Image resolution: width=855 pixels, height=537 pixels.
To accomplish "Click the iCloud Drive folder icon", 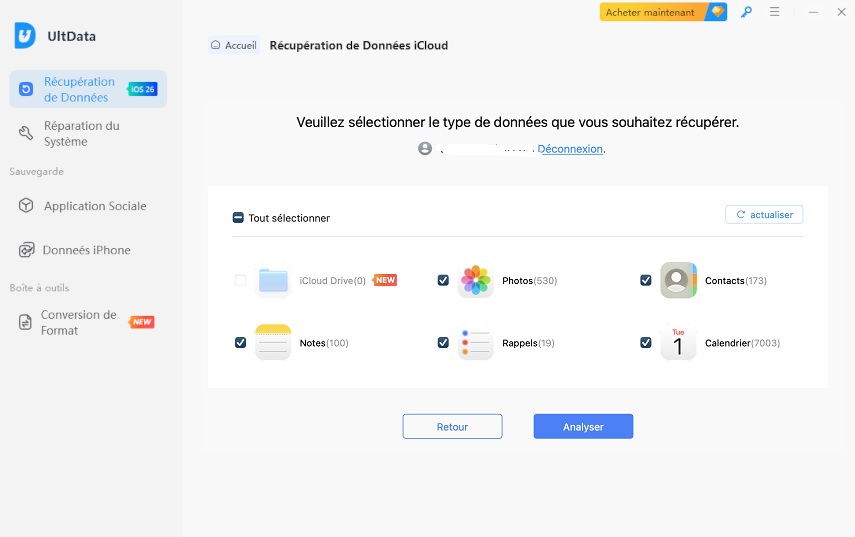I will point(272,281).
